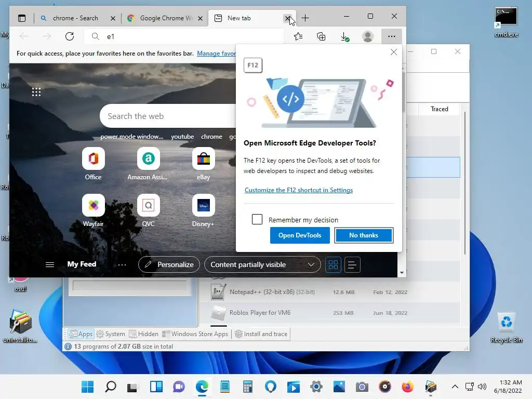Click the My Feed more options ellipsis
The image size is (532, 399).
[x=122, y=264]
